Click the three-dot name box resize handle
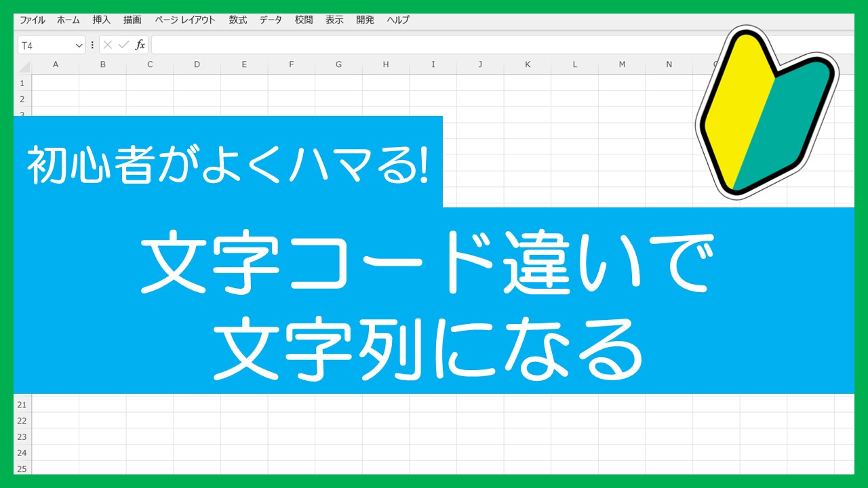868x488 pixels. 92,45
